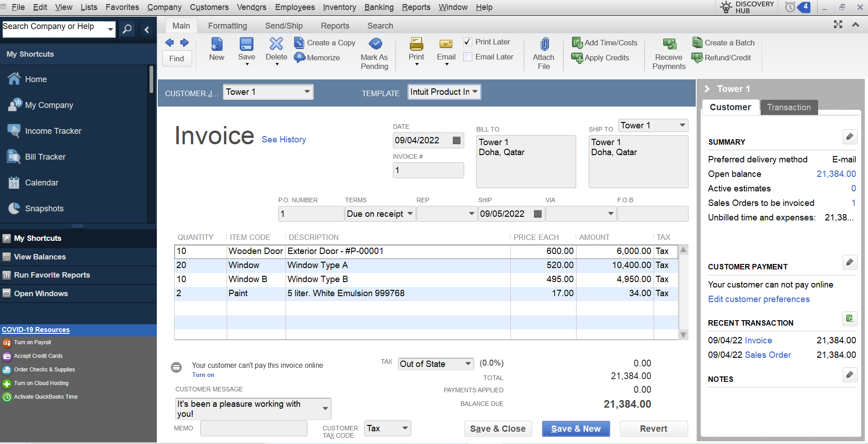Open Recent Transaction report icon
The image size is (868, 444).
click(850, 318)
